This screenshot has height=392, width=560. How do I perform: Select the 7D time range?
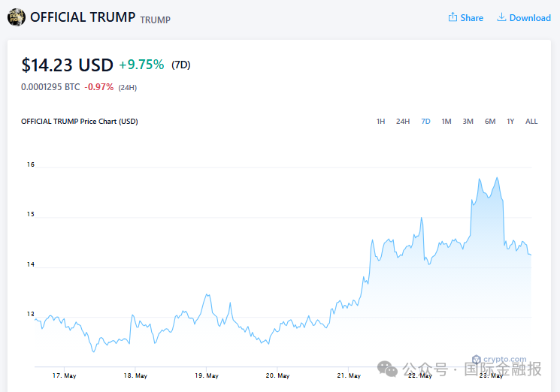(425, 122)
